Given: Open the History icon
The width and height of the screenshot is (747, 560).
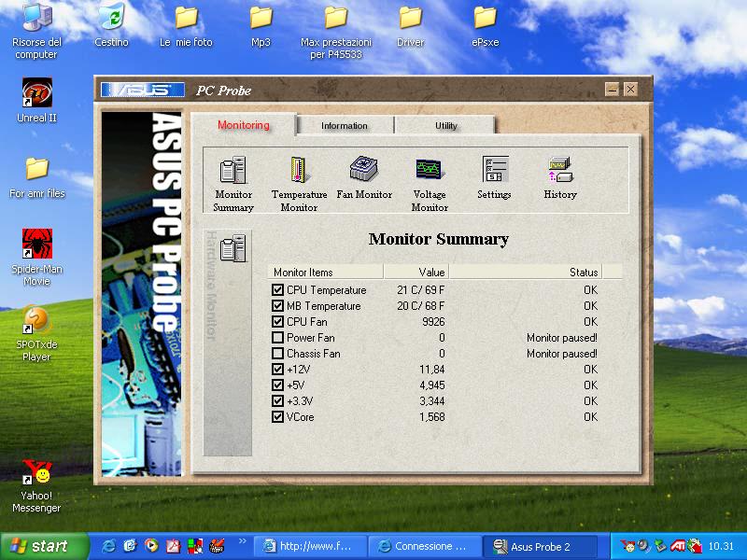Looking at the screenshot, I should tap(559, 170).
